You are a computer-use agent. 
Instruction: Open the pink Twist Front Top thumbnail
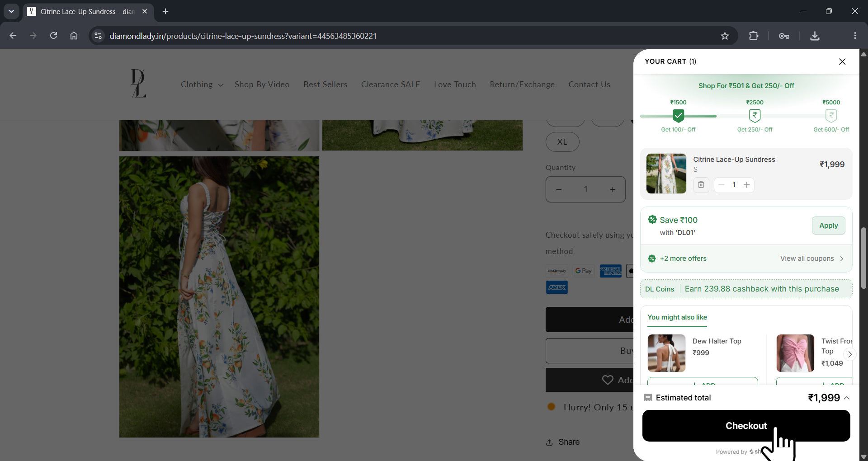tap(795, 353)
